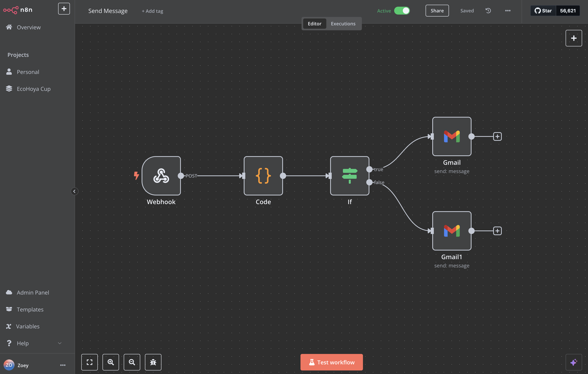
Task: Open the workflow history clock icon
Action: 488,10
